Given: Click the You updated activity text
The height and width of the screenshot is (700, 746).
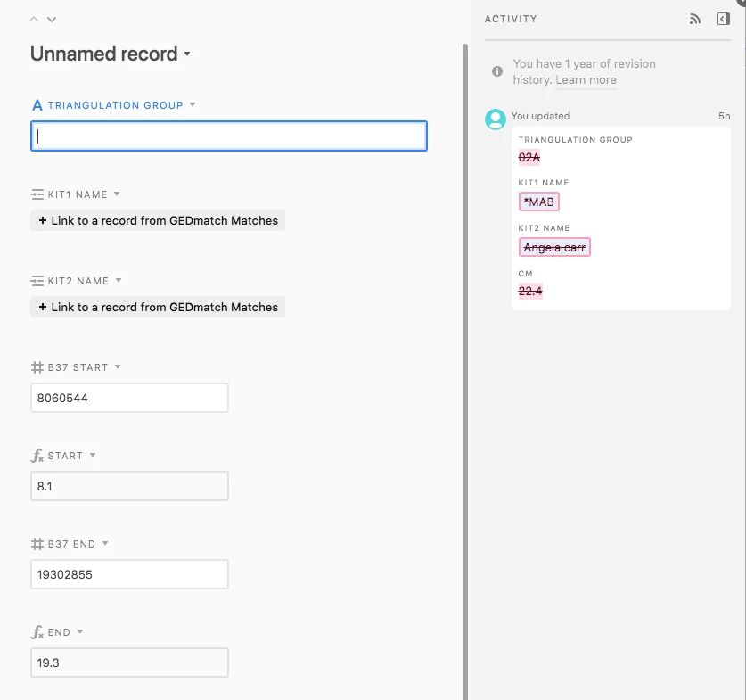Looking at the screenshot, I should 540,116.
